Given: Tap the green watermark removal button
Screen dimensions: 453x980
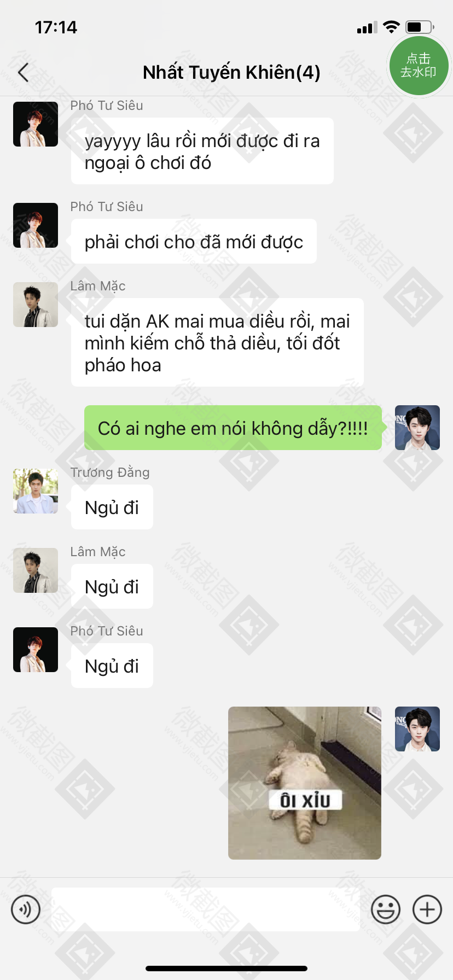Looking at the screenshot, I should pyautogui.click(x=419, y=66).
